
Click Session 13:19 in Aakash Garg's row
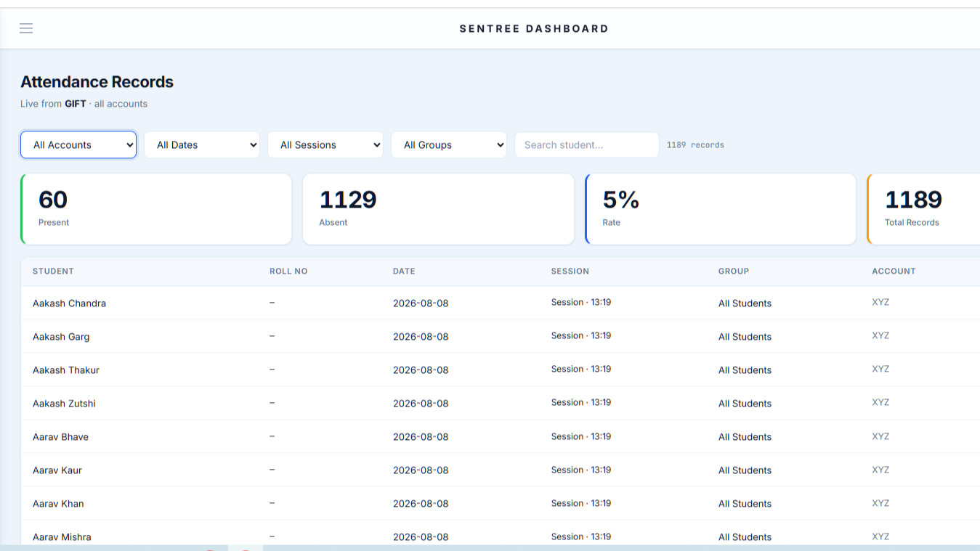(581, 335)
